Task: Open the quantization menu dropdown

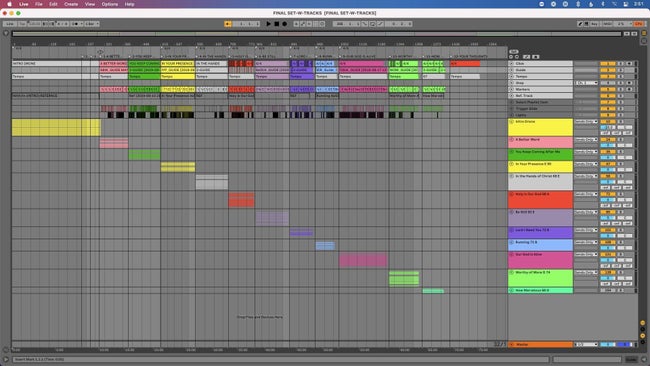Action: 92,24
